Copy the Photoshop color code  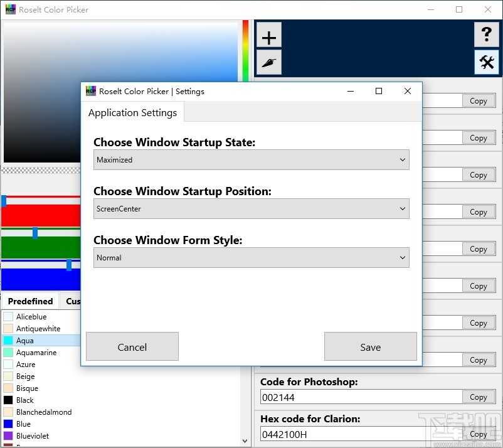point(478,397)
